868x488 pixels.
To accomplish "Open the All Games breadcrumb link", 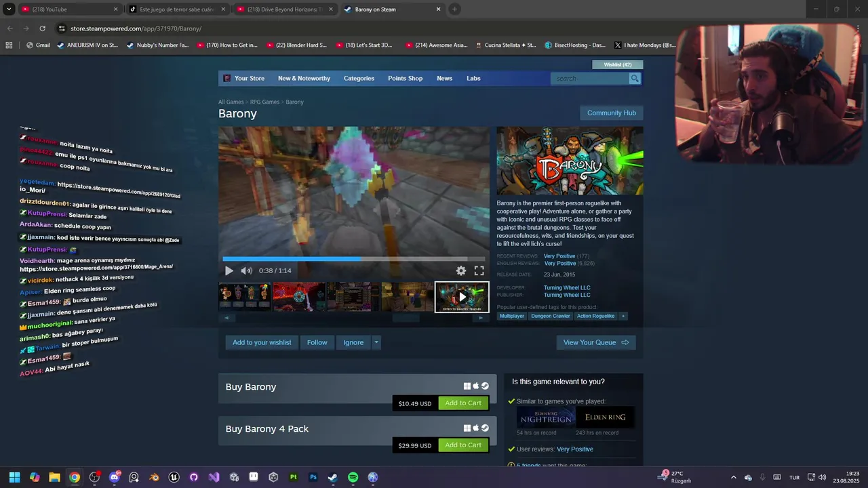I will (x=231, y=102).
